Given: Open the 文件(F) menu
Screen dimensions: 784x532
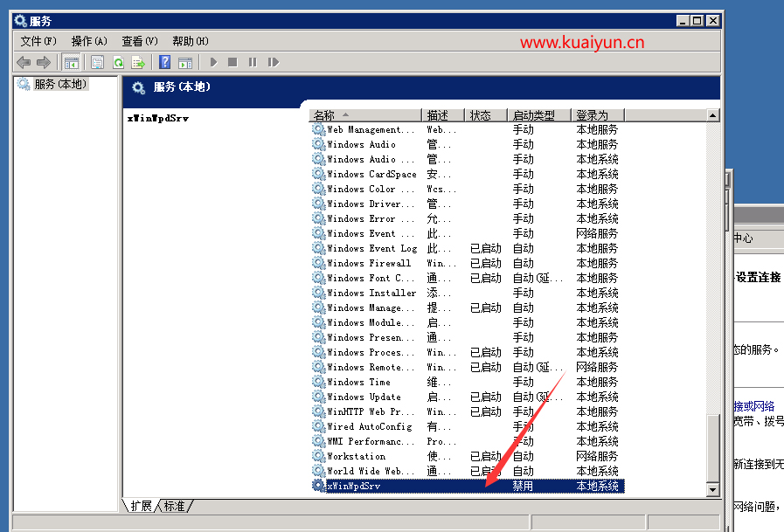Looking at the screenshot, I should [x=38, y=41].
